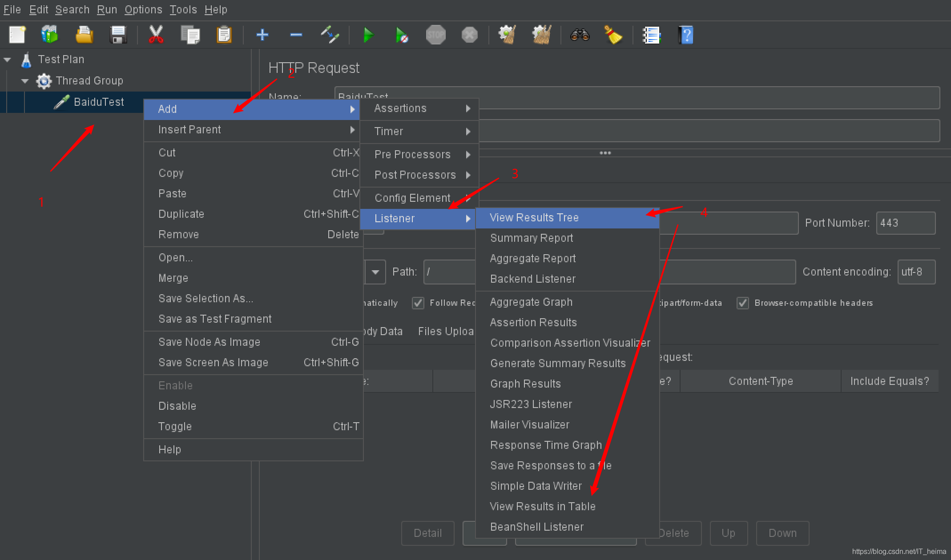Click the Help documentation icon
This screenshot has height=560, width=951.
(x=685, y=36)
